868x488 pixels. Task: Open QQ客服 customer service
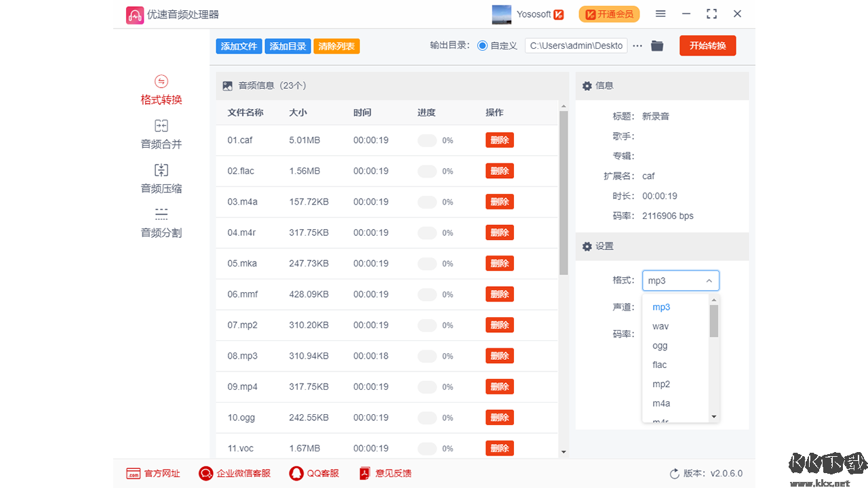(x=314, y=473)
